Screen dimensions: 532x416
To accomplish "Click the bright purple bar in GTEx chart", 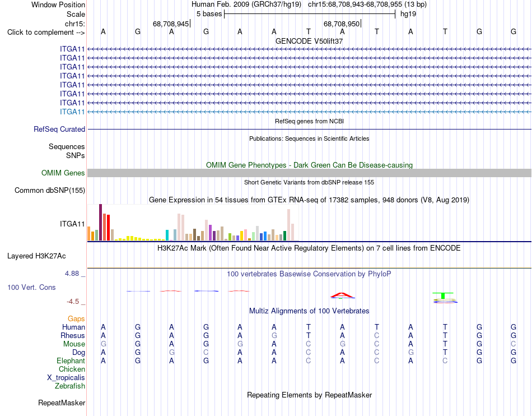I will pyautogui.click(x=210, y=233).
